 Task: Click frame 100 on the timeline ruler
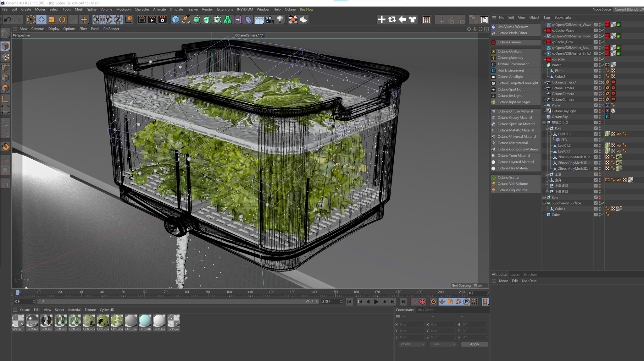(229, 292)
